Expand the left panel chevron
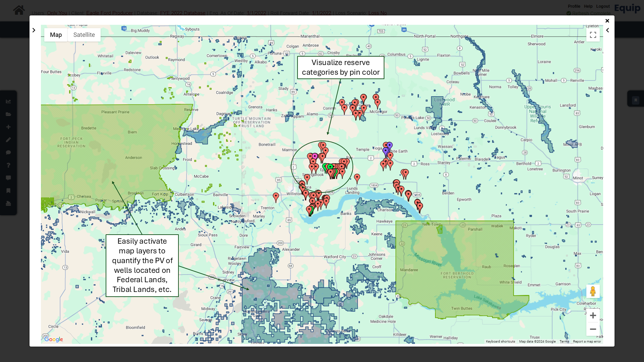This screenshot has width=644, height=362. (x=34, y=30)
